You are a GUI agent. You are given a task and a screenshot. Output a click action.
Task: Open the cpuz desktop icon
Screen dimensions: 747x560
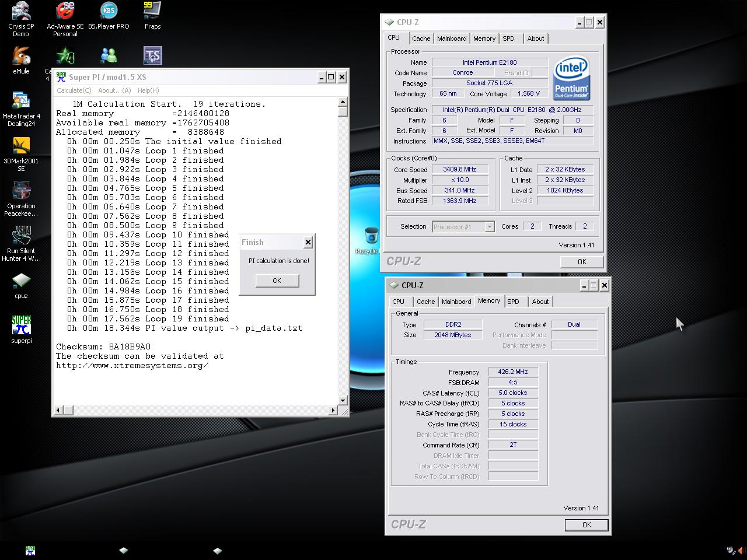pos(21,285)
